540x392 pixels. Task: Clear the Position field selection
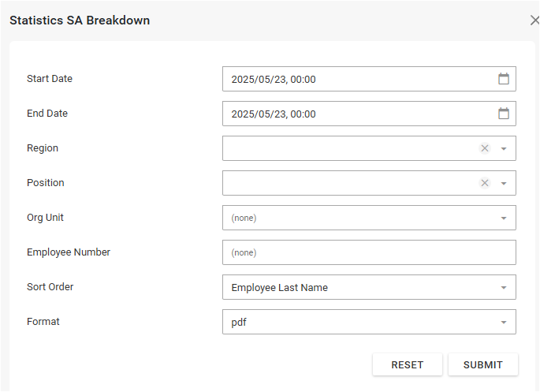tap(485, 183)
